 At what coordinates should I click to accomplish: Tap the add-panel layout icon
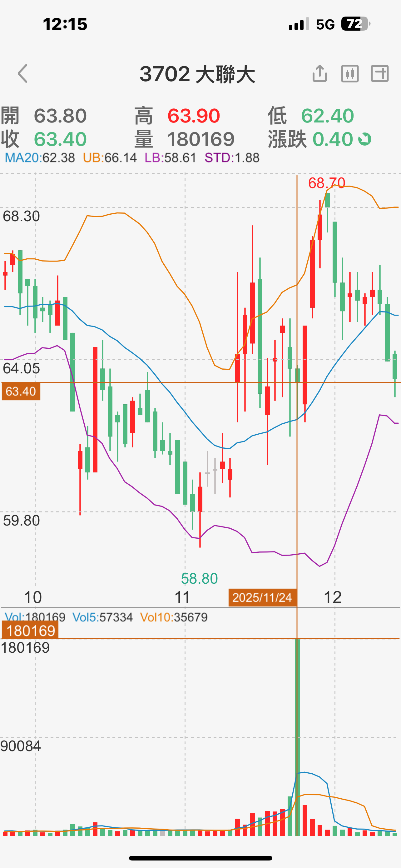click(x=380, y=73)
